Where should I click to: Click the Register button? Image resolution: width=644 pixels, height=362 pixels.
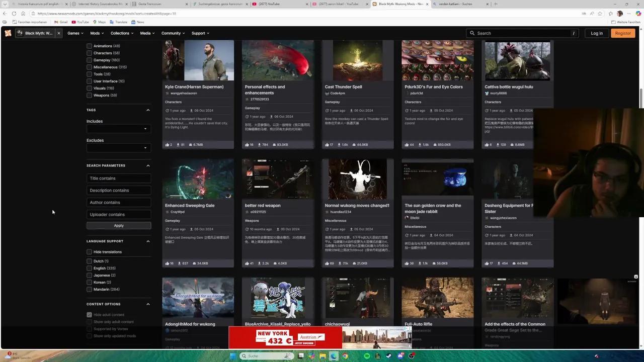point(622,33)
